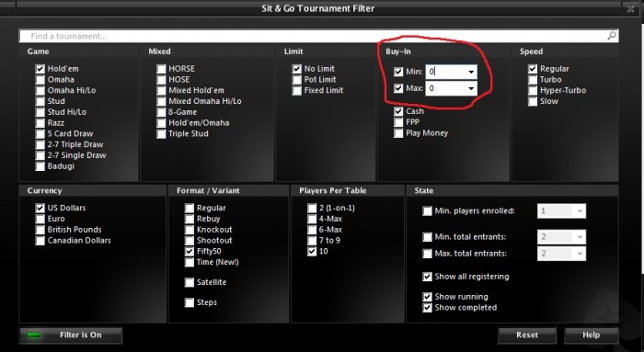This screenshot has height=352, width=644.
Task: Click inside the Max buy-in value field
Action: pyautogui.click(x=445, y=88)
